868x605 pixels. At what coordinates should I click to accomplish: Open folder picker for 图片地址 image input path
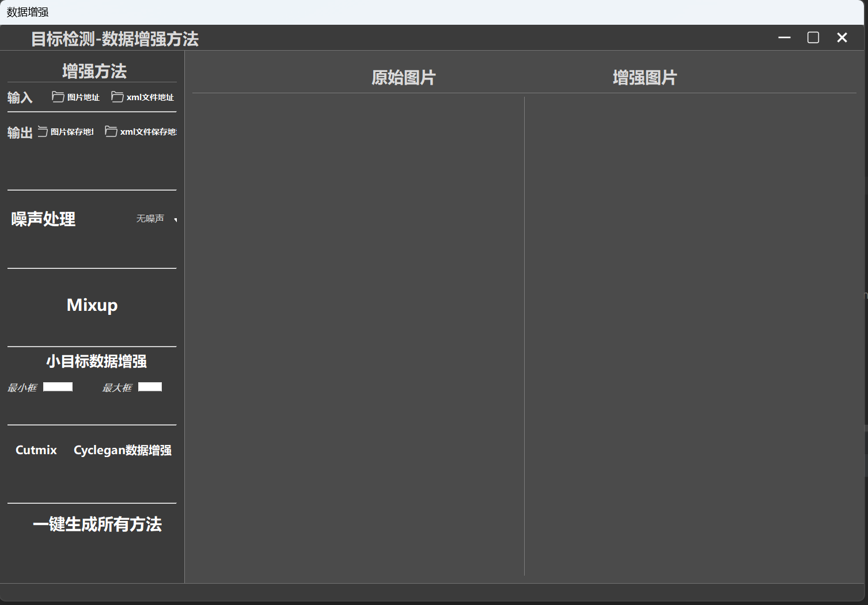click(75, 97)
